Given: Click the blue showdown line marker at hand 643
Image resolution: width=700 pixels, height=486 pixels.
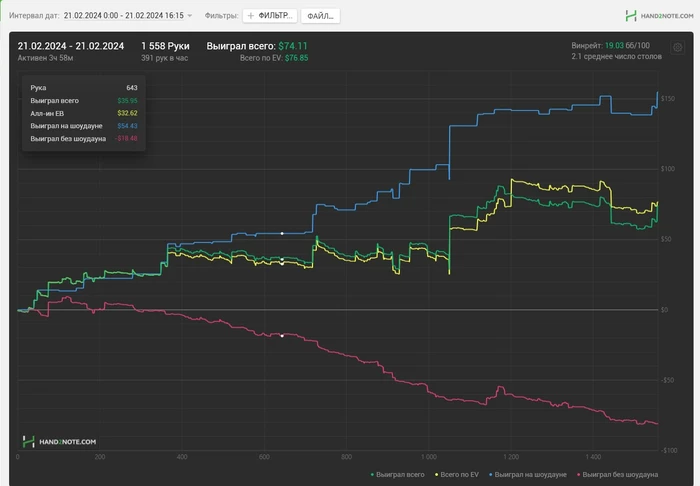Looking at the screenshot, I should point(282,233).
